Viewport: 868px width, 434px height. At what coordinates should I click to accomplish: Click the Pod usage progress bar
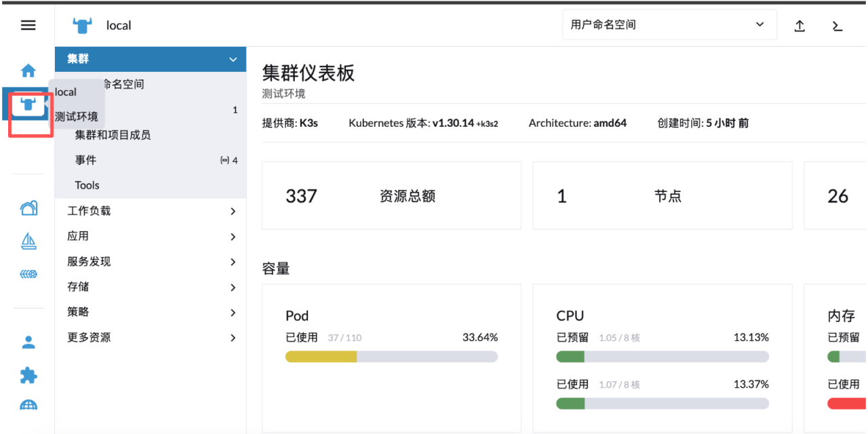click(x=391, y=357)
